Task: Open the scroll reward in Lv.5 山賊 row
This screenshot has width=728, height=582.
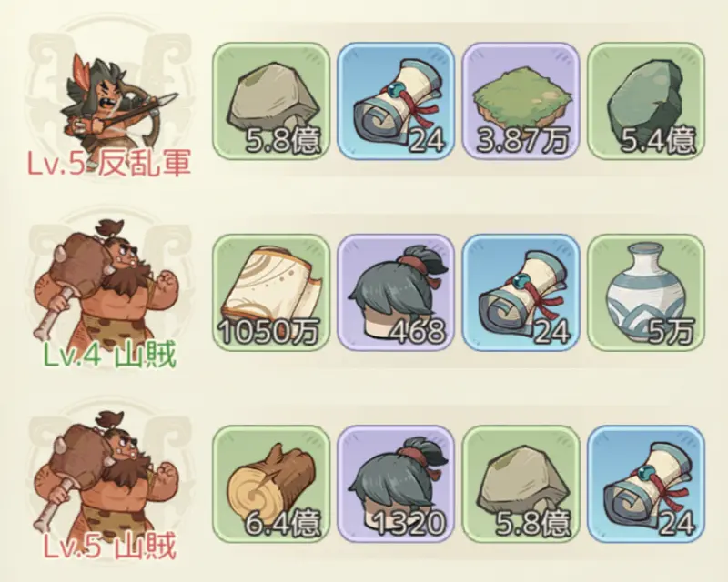Action: coord(646,484)
